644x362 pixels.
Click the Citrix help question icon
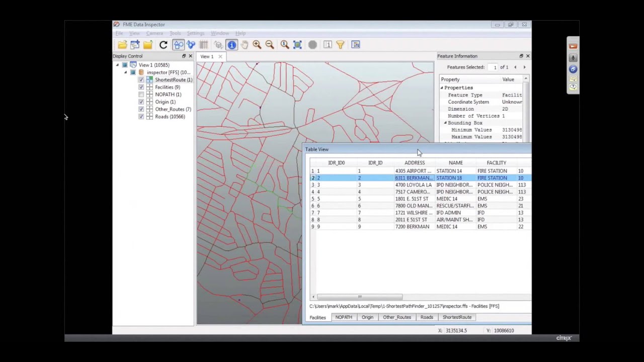[x=573, y=87]
